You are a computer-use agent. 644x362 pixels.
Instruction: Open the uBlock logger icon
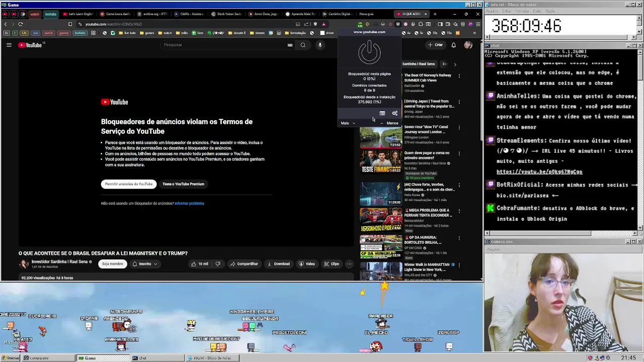coord(382,114)
